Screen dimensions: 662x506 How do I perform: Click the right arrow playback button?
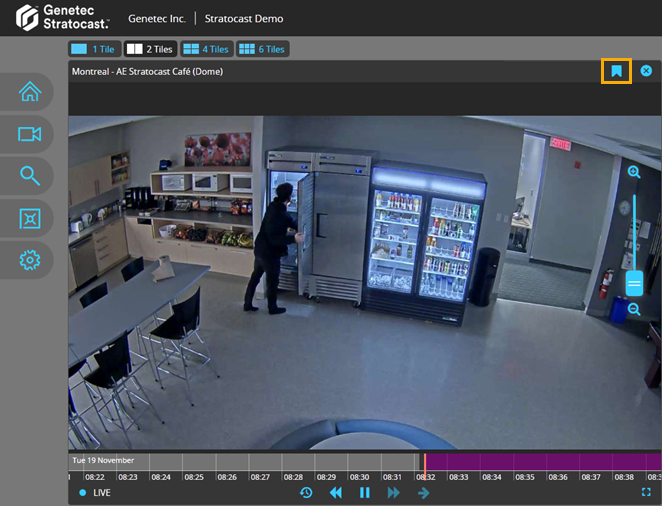pos(423,492)
